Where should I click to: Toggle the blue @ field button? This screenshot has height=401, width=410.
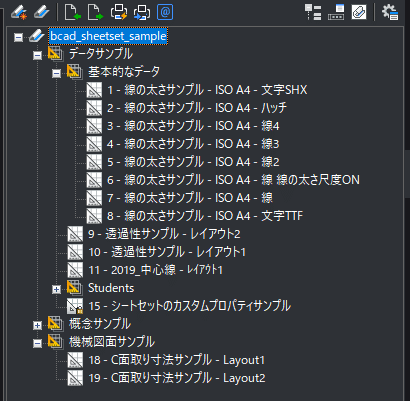click(165, 12)
